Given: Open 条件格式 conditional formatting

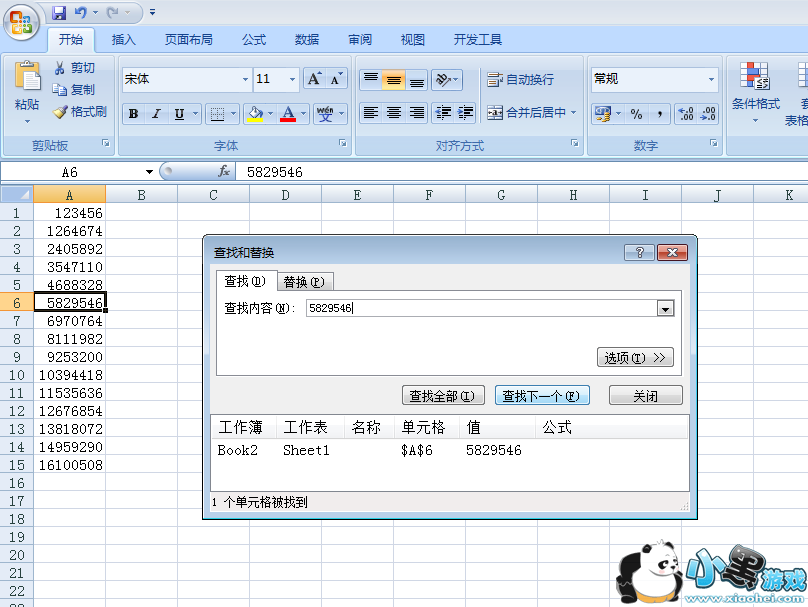Looking at the screenshot, I should (755, 93).
